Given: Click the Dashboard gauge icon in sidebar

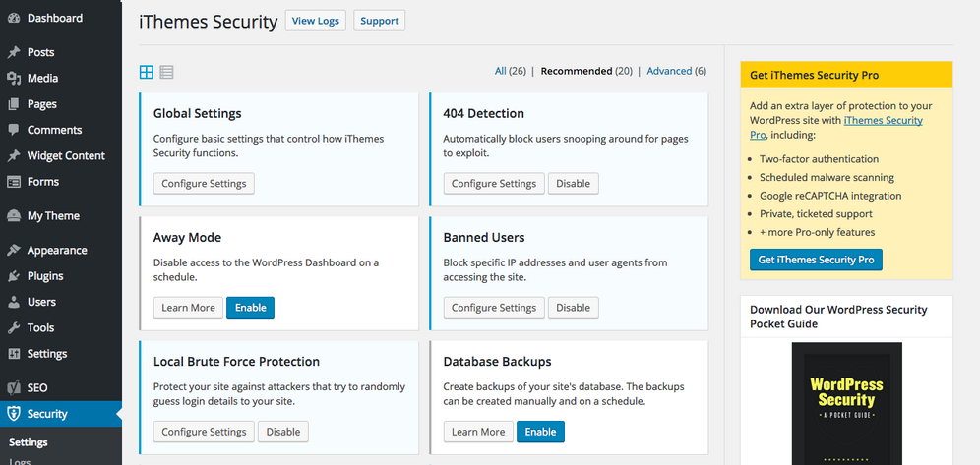Looking at the screenshot, I should tap(14, 18).
